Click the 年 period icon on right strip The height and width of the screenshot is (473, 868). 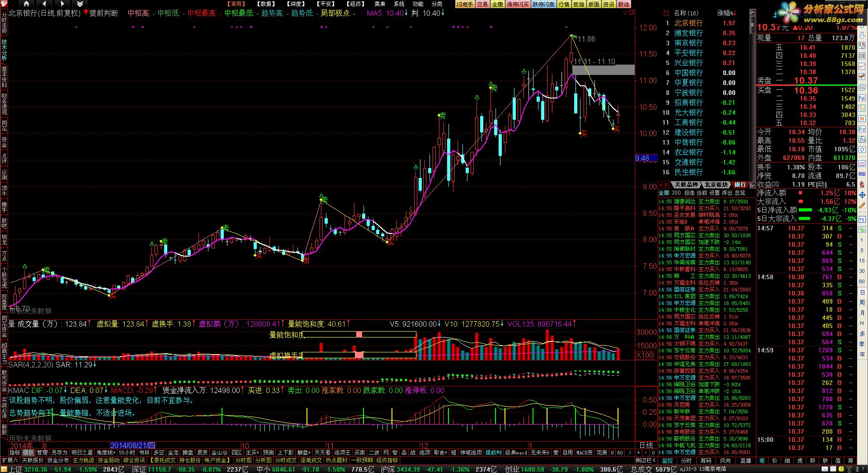tap(862, 355)
